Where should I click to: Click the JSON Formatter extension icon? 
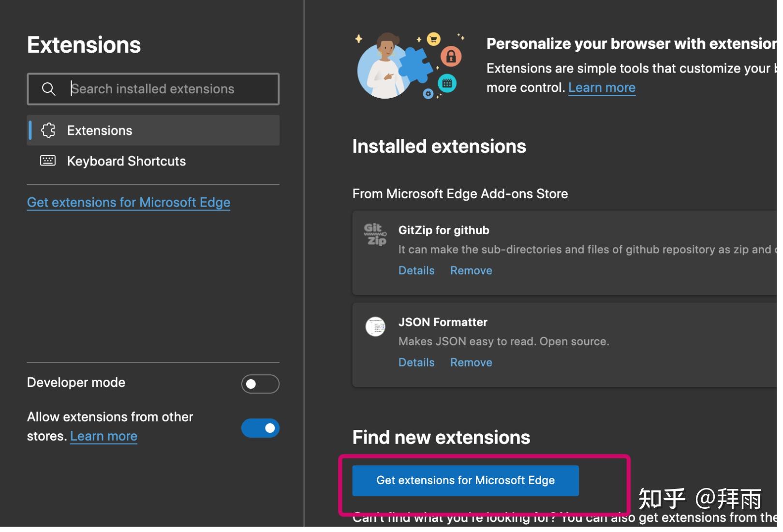pos(374,326)
